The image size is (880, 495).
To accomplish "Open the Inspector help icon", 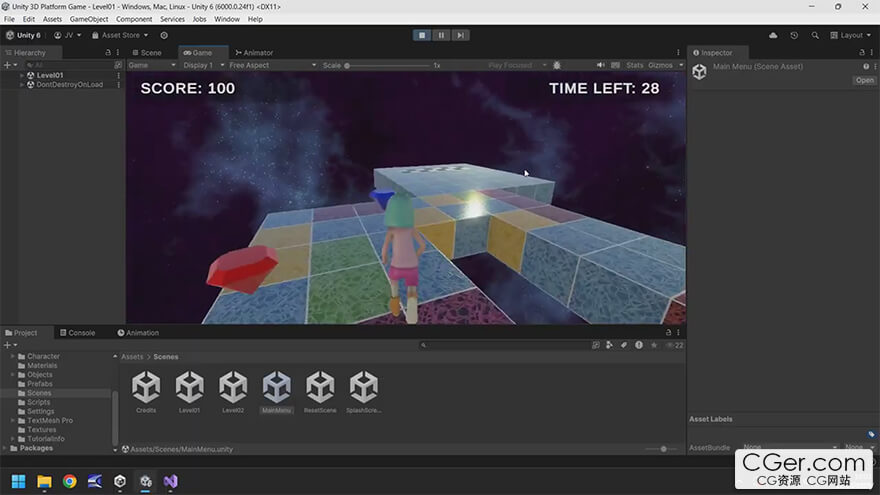I will coord(866,66).
